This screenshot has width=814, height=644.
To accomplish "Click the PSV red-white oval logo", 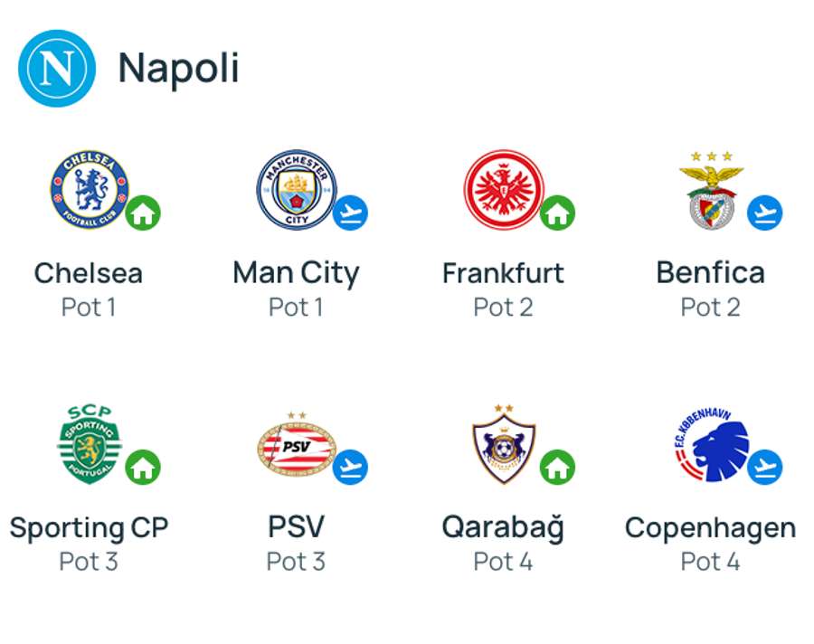I will (x=297, y=445).
